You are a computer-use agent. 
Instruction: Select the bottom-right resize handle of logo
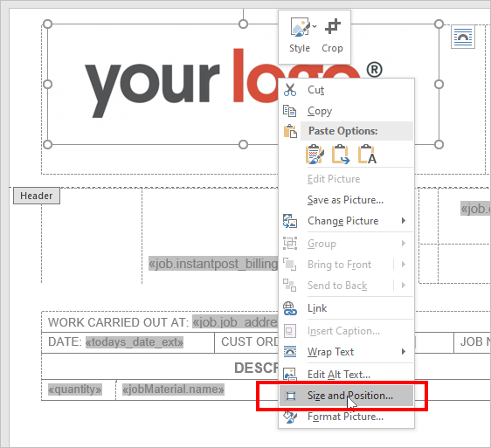tap(439, 145)
